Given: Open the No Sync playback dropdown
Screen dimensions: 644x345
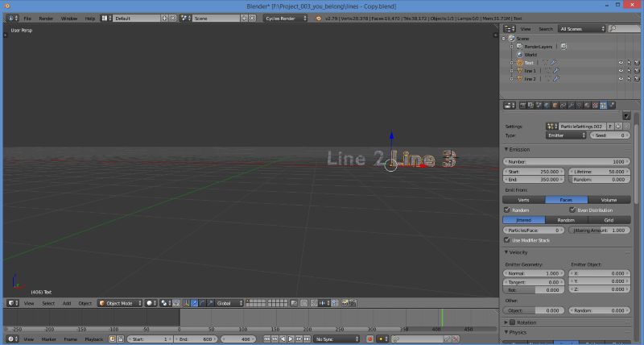Looking at the screenshot, I should 336,339.
